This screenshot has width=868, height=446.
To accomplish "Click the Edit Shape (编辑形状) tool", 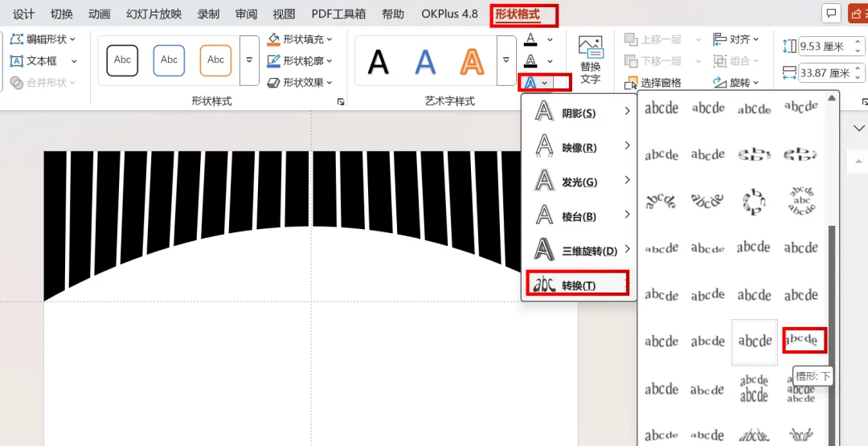I will (43, 39).
